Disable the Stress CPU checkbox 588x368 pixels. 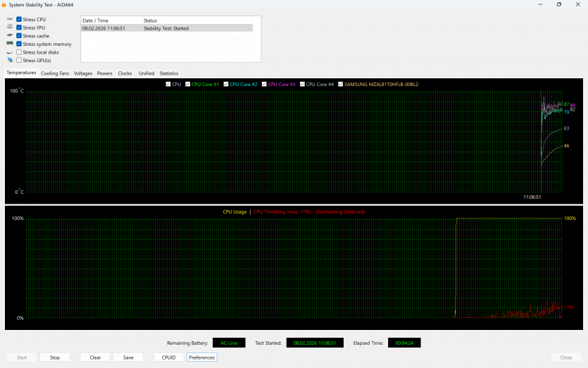click(x=19, y=19)
